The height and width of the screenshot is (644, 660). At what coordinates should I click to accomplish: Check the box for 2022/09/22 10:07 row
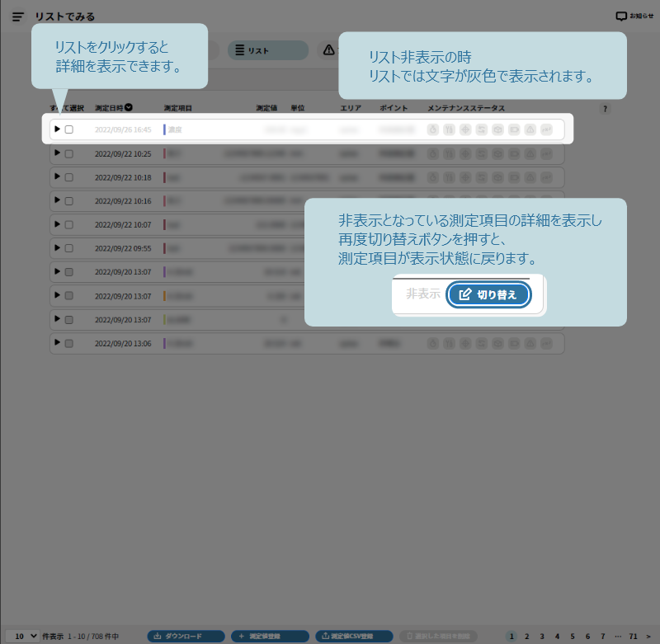point(69,224)
